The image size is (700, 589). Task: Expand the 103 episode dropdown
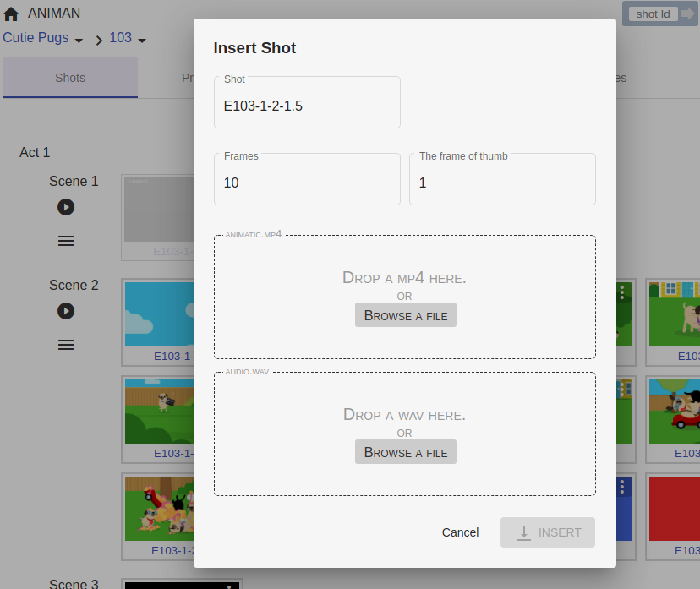click(x=142, y=40)
